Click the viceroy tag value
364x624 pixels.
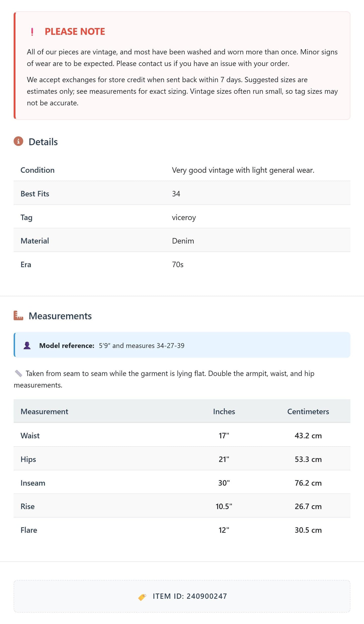click(184, 217)
